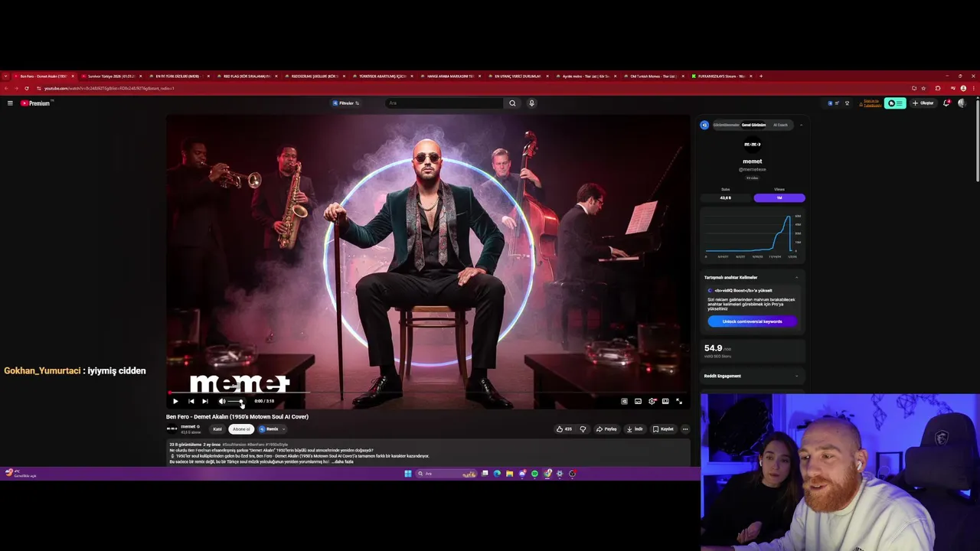Screen dimensions: 980x551
Task: Select the Views 1M stat toggle
Action: point(779,197)
